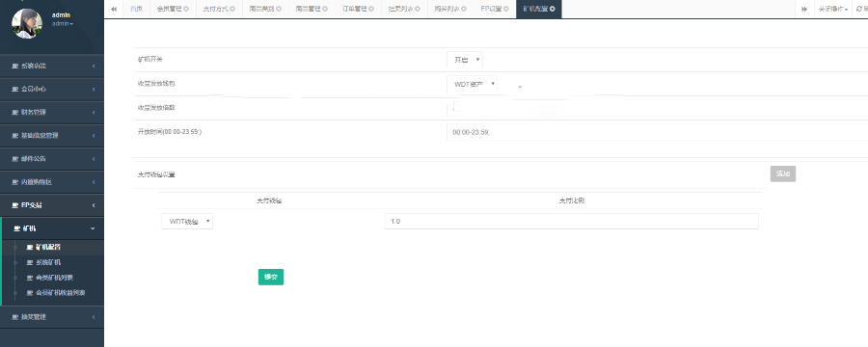Expand the 基础信息管理 sidebar section

click(x=52, y=136)
